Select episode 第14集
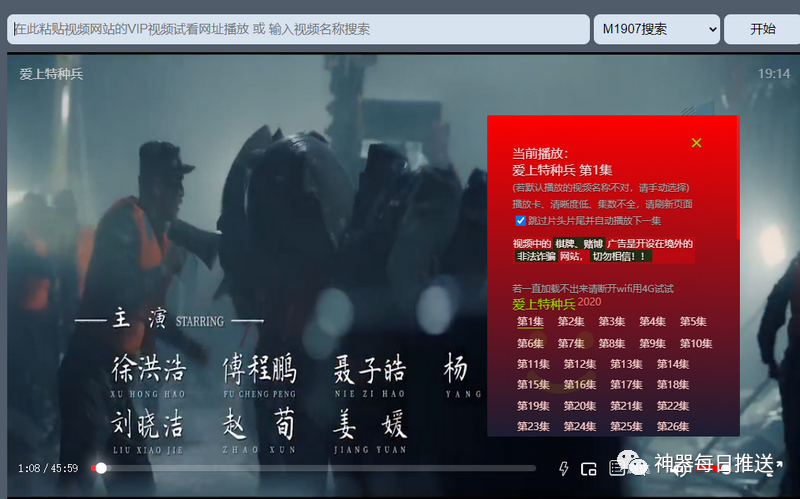The height and width of the screenshot is (499, 800). coord(673,364)
